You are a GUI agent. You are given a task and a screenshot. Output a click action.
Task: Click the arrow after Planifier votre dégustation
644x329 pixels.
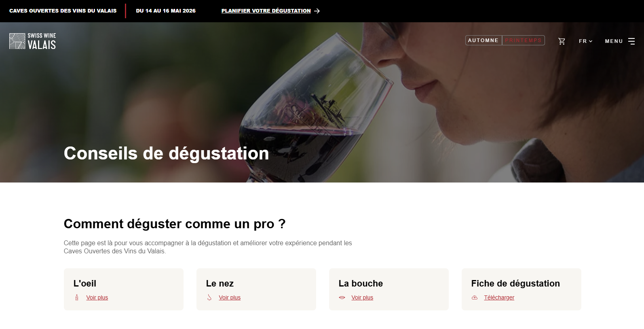[317, 11]
